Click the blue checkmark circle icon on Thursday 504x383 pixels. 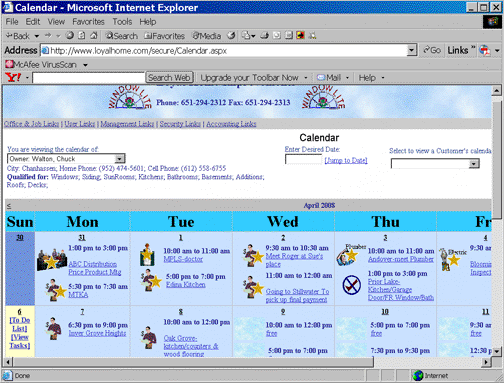point(351,285)
